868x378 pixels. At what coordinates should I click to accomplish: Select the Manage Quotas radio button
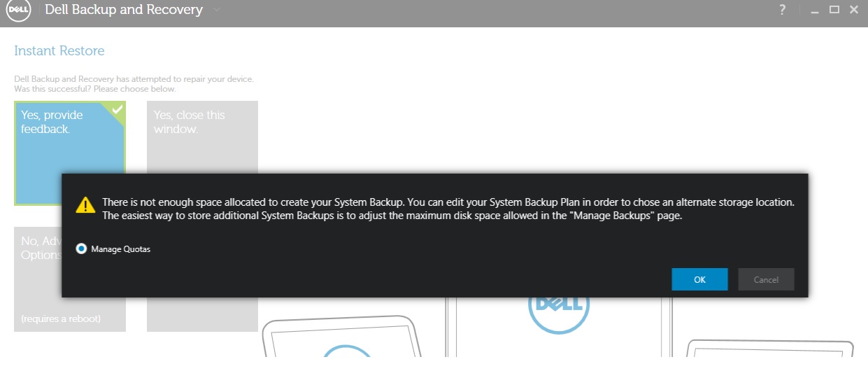coord(82,249)
